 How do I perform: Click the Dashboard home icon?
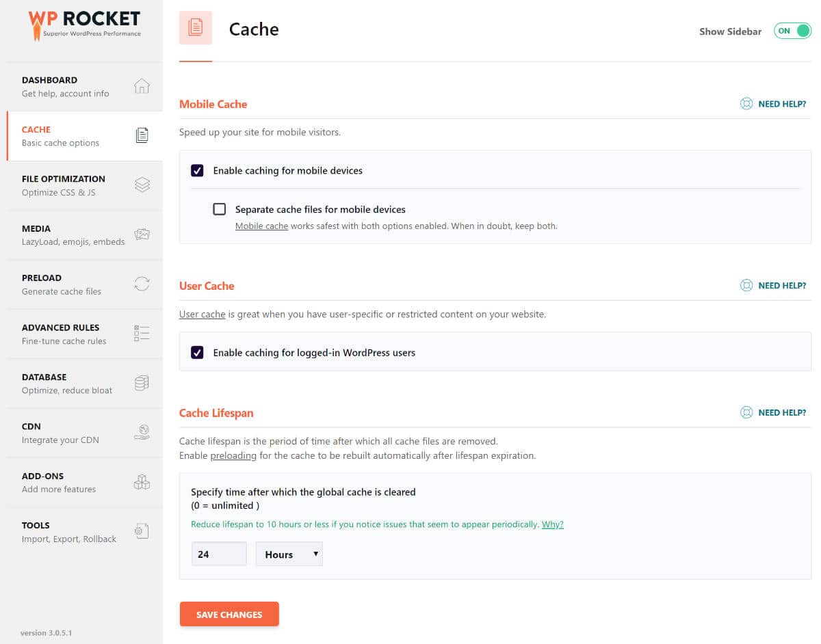(142, 85)
